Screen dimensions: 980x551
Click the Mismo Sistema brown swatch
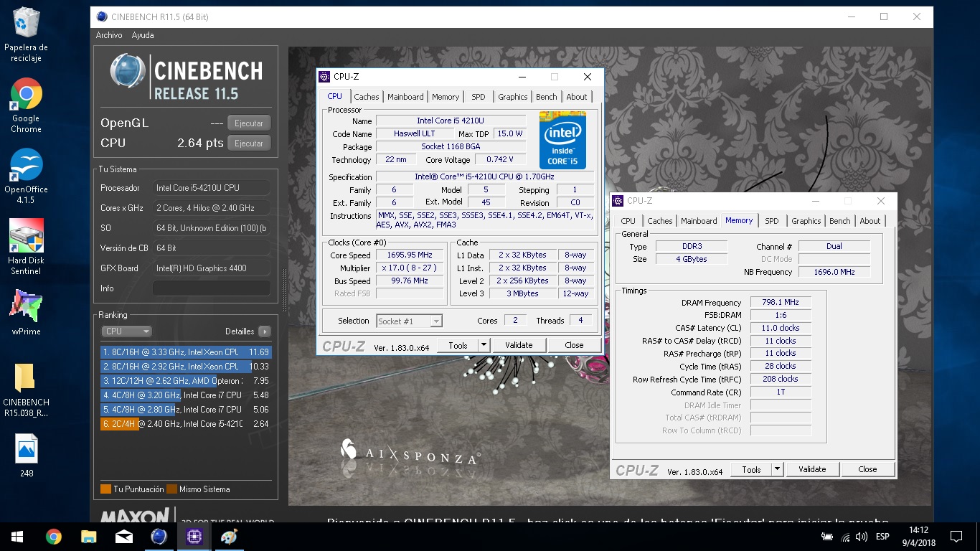(172, 489)
